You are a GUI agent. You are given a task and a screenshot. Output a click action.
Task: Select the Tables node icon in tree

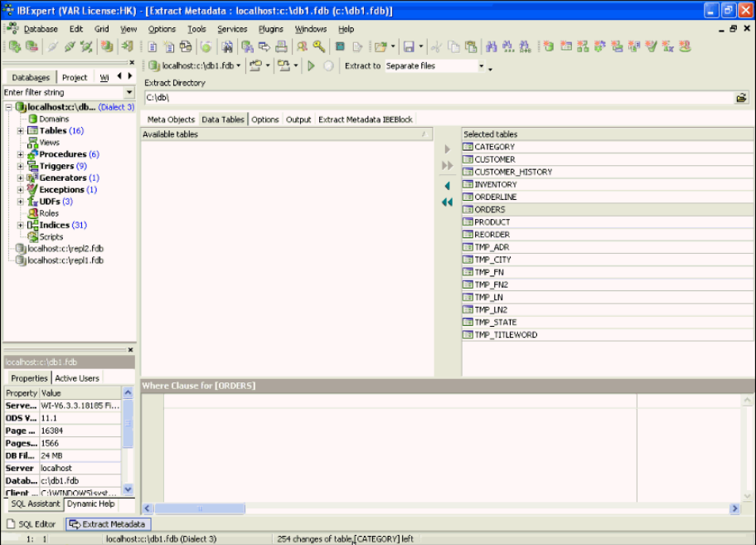(x=32, y=131)
